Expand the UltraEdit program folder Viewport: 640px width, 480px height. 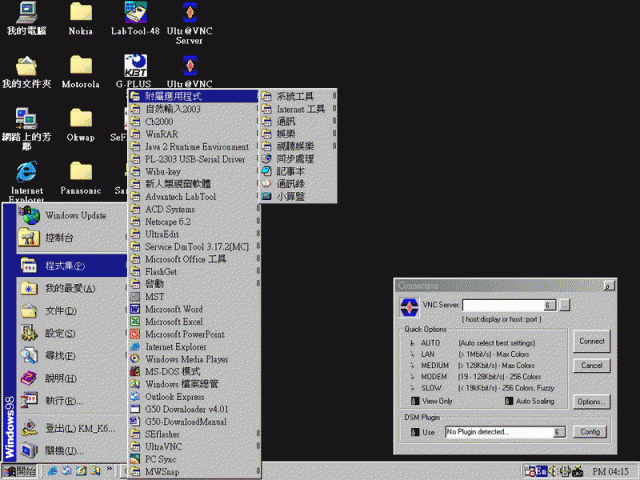tap(194, 234)
